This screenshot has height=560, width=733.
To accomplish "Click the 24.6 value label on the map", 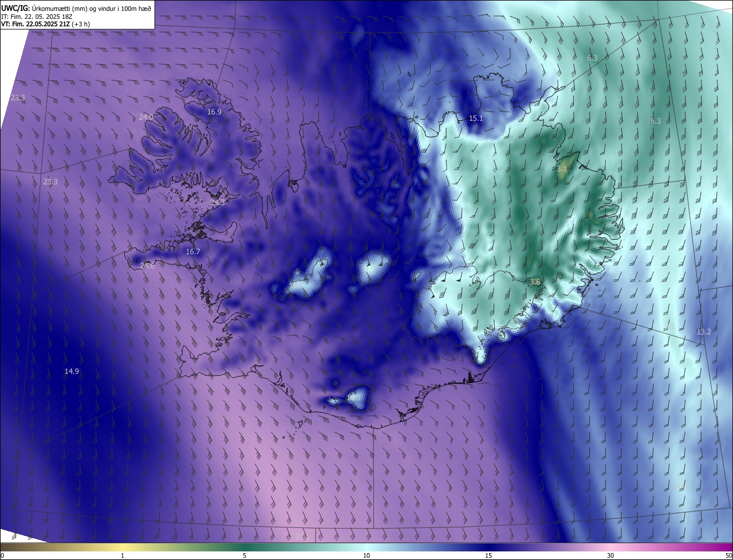I will tap(147, 266).
